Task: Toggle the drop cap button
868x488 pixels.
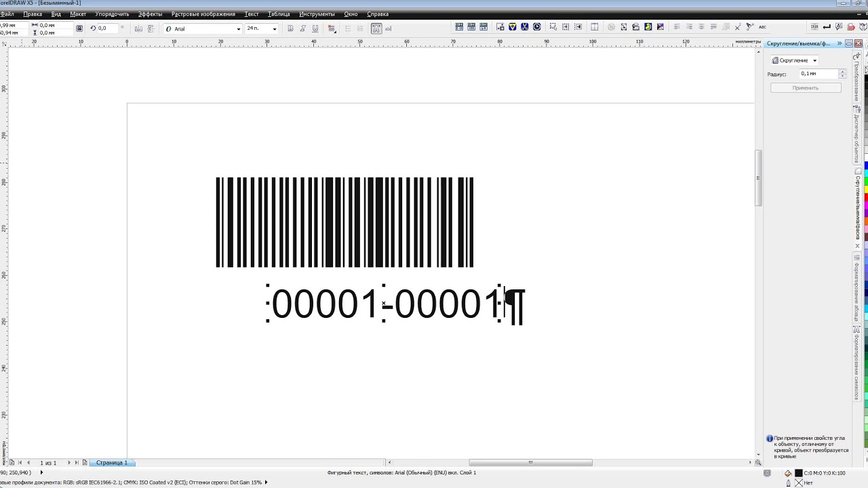Action: (x=360, y=28)
